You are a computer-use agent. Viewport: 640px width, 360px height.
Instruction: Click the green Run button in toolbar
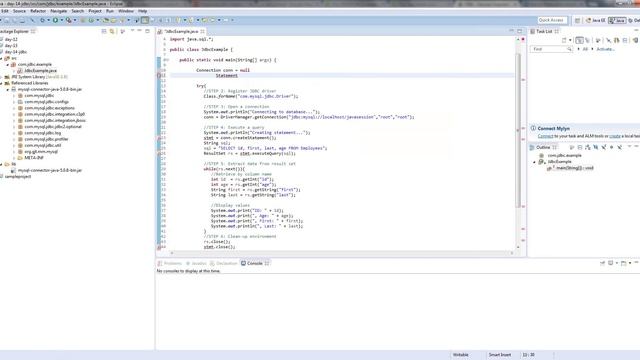tap(55, 20)
